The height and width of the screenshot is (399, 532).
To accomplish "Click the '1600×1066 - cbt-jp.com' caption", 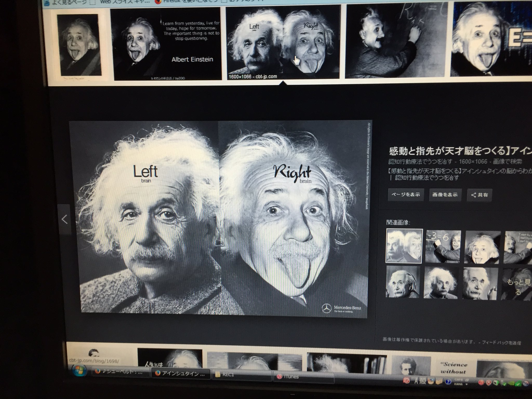I will point(253,76).
